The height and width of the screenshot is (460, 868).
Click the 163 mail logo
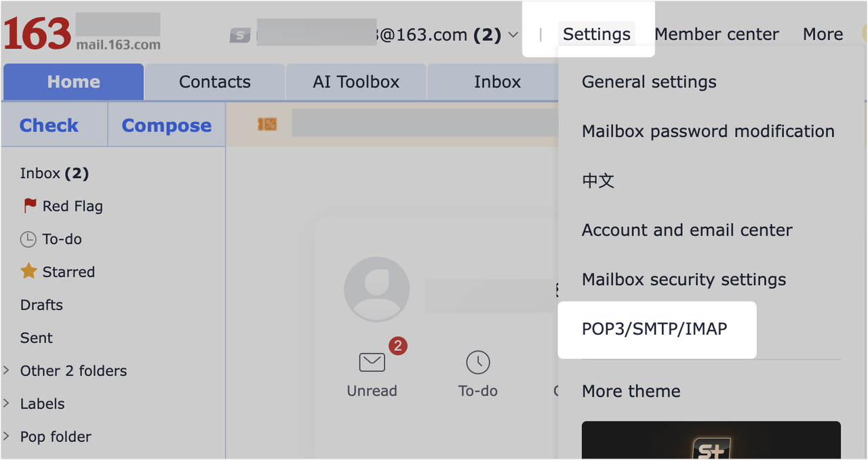[83, 33]
